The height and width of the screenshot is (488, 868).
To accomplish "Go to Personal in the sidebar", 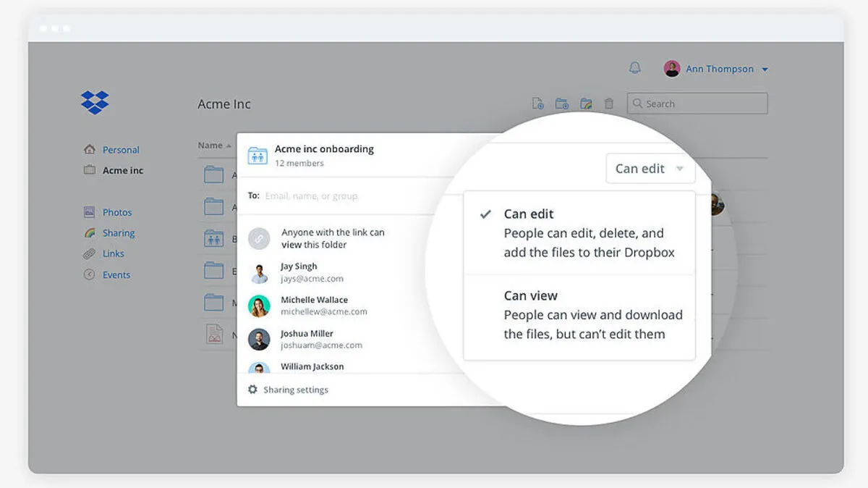I will click(x=120, y=150).
